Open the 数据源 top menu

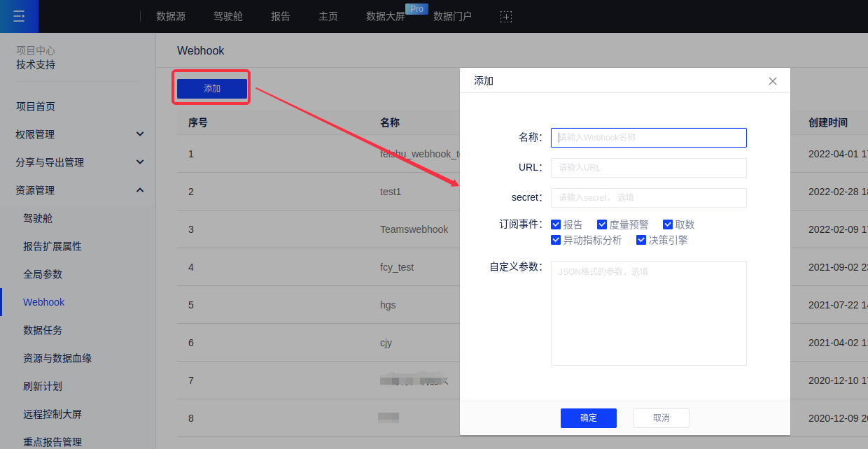(x=171, y=16)
